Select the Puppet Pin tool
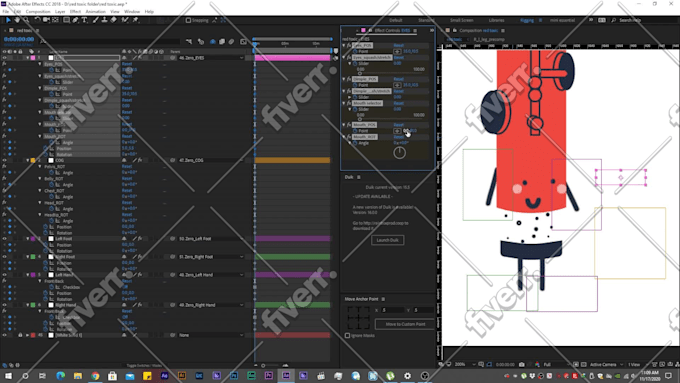 pyautogui.click(x=136, y=20)
